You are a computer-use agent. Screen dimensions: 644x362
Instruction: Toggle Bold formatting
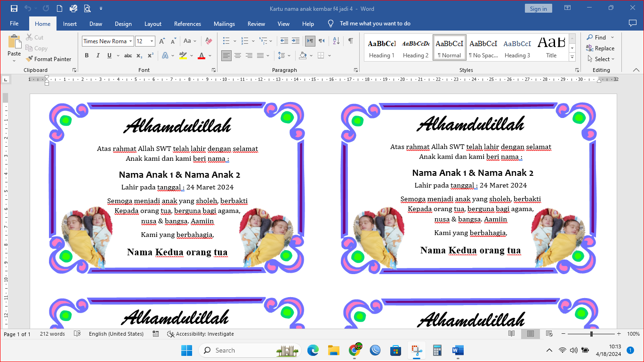(87, 55)
